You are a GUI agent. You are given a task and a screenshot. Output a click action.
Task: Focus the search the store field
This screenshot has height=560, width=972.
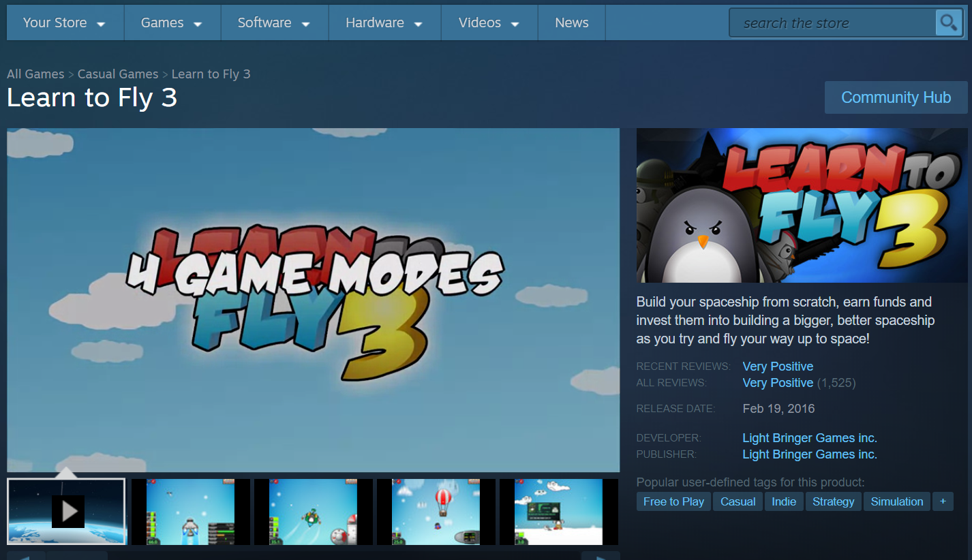[832, 23]
